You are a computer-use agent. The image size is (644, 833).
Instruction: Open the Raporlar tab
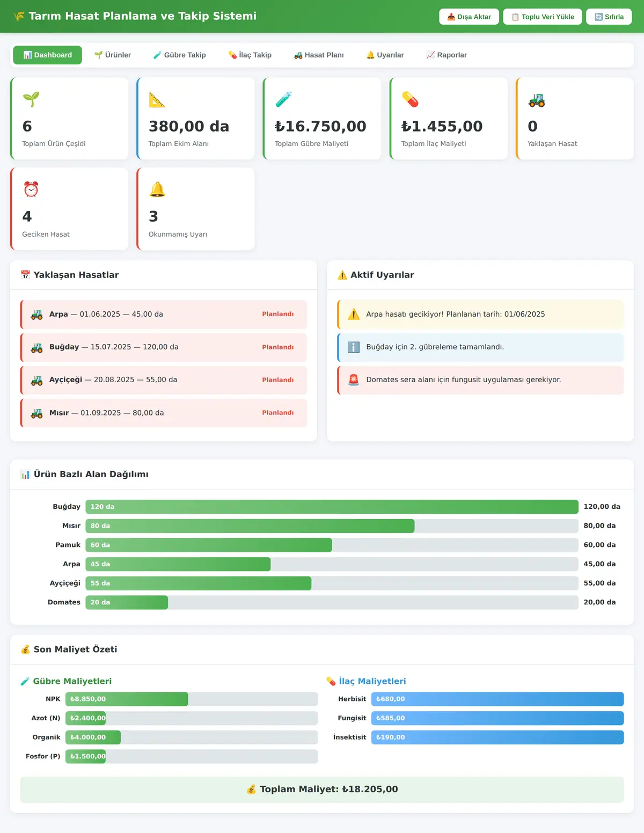(x=447, y=55)
